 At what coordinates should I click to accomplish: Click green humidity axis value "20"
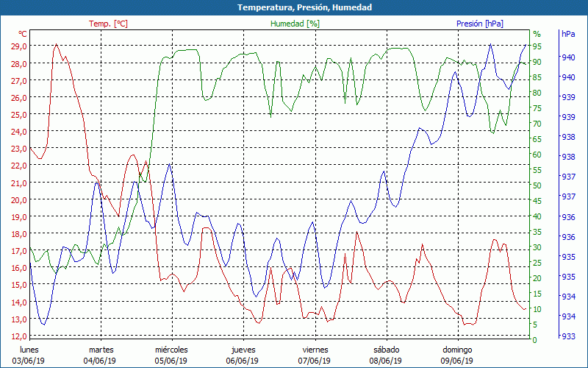click(537, 278)
